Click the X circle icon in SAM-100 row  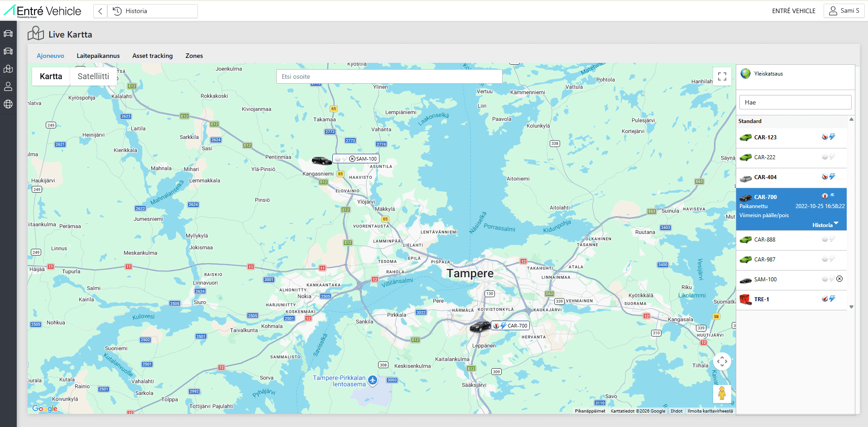coord(839,279)
